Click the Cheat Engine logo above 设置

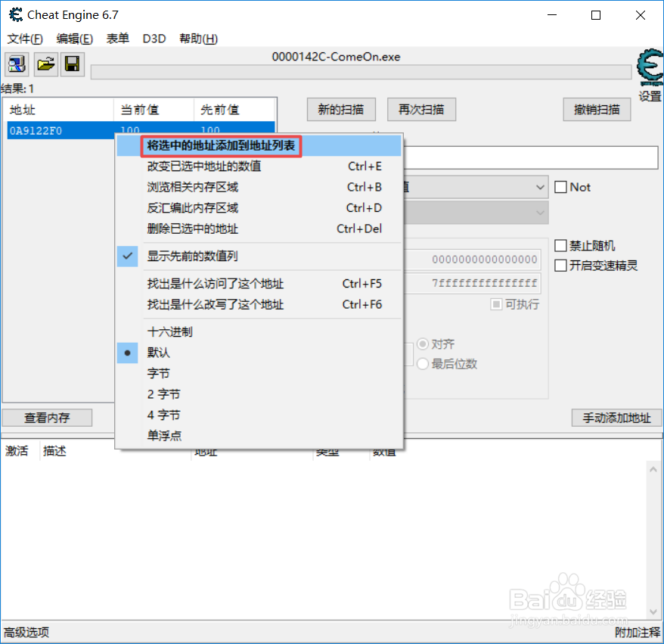pos(650,67)
